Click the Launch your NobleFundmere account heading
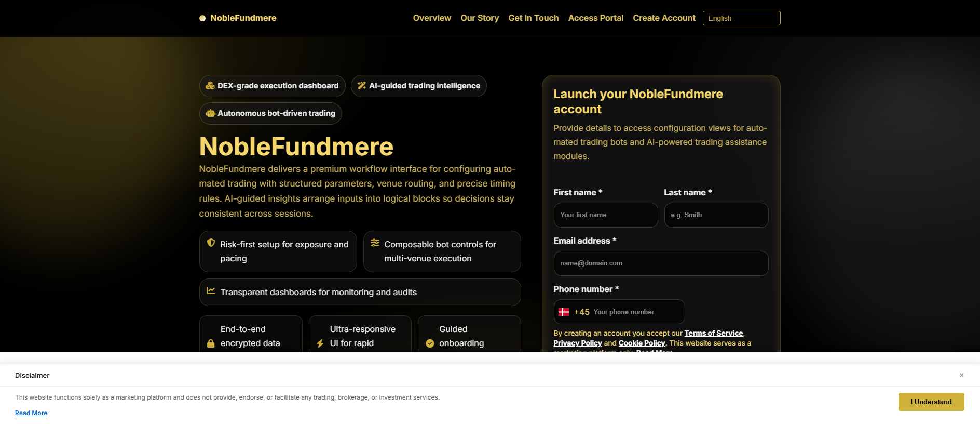This screenshot has height=425, width=980. [x=638, y=101]
